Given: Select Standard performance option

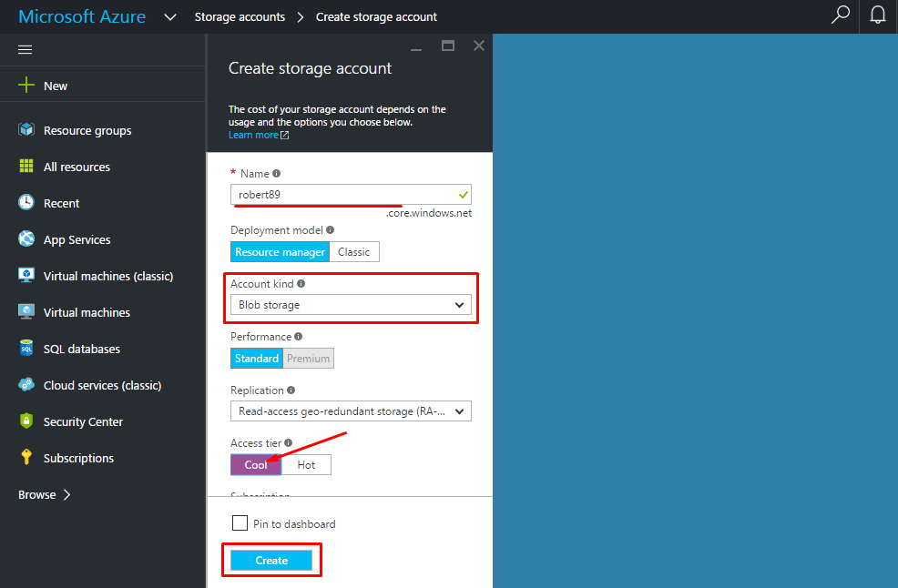Looking at the screenshot, I should [x=257, y=359].
